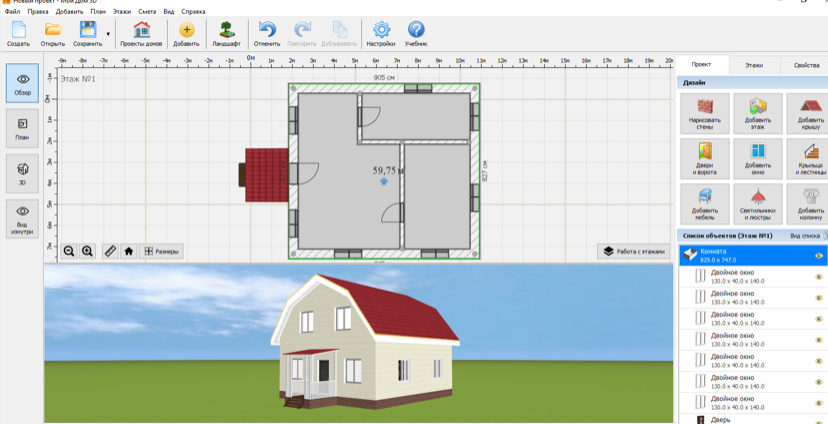Open the Справка menu

click(193, 11)
